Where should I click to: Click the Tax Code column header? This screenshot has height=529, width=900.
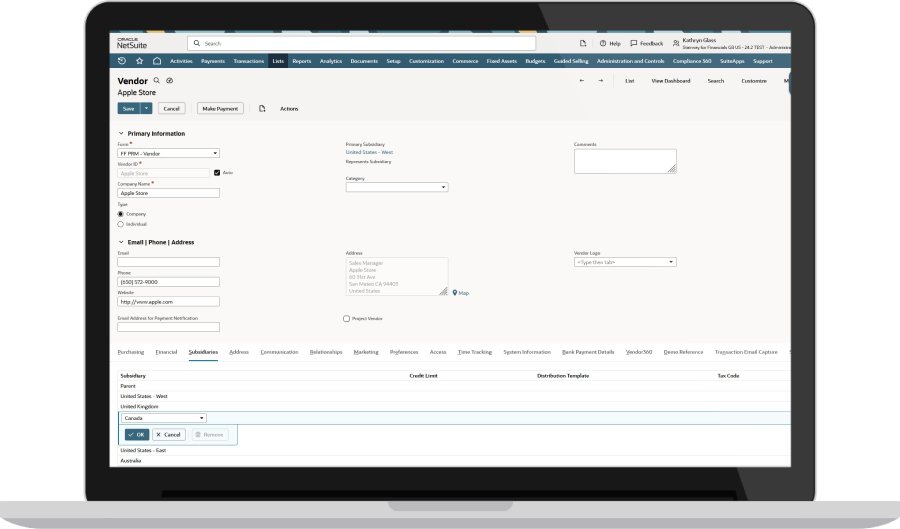pos(728,376)
